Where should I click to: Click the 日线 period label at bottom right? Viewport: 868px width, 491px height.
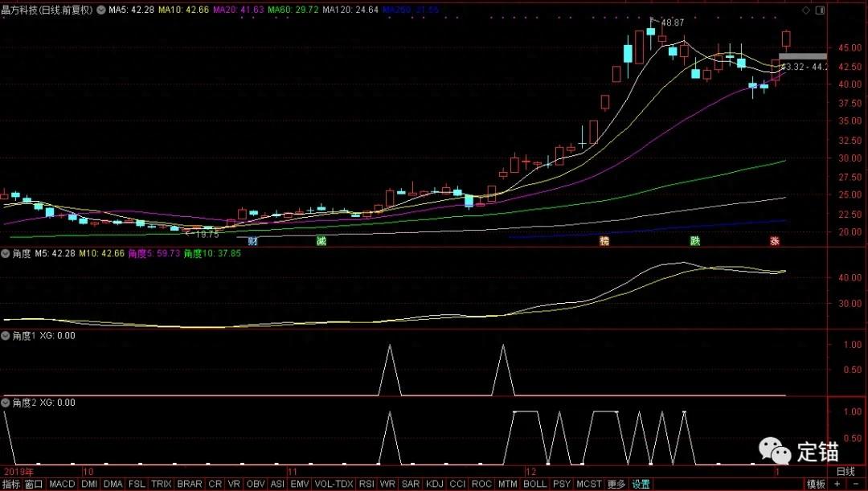pyautogui.click(x=845, y=471)
